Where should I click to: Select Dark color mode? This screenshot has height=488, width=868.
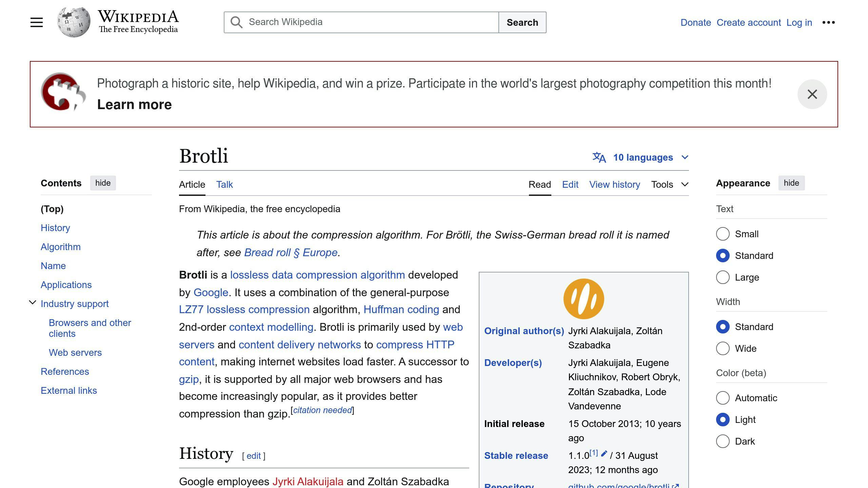tap(723, 441)
